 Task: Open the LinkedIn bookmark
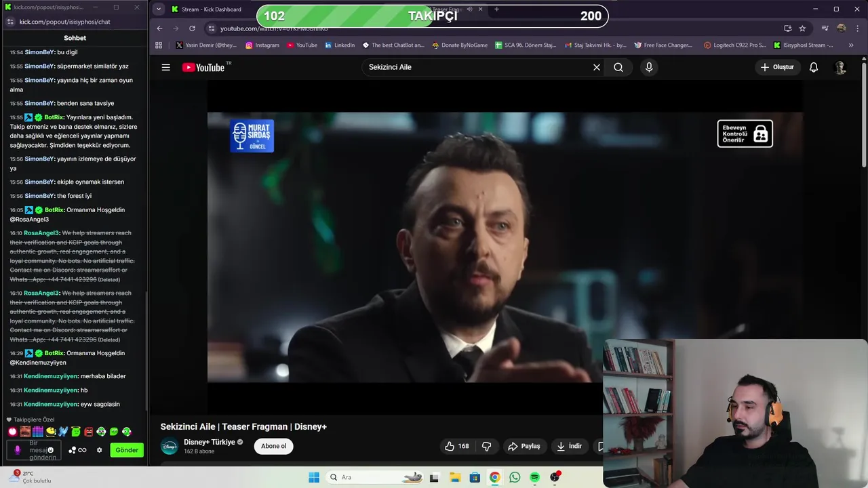click(340, 45)
